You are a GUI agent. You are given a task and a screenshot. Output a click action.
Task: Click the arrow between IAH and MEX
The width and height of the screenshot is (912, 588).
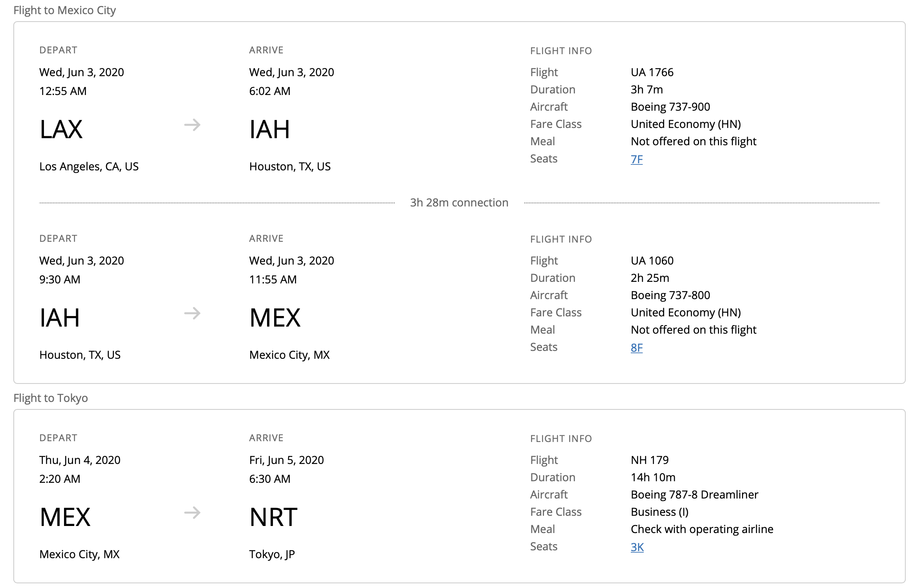tap(192, 314)
